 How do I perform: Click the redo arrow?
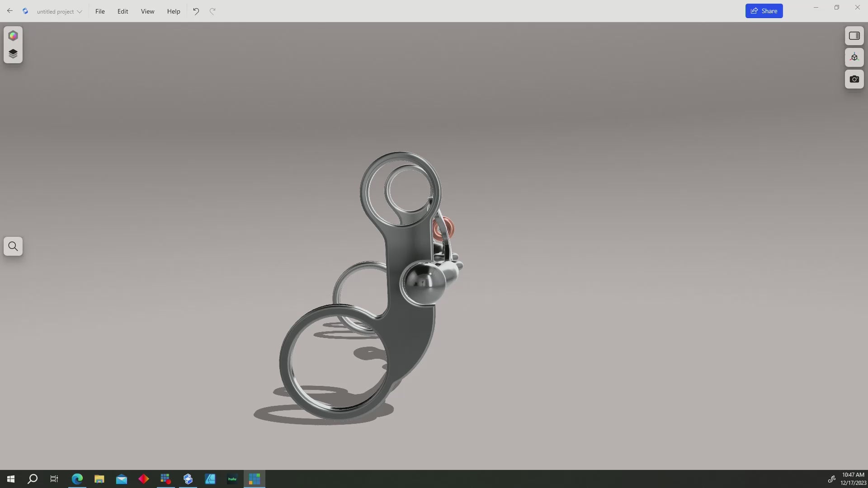point(212,11)
